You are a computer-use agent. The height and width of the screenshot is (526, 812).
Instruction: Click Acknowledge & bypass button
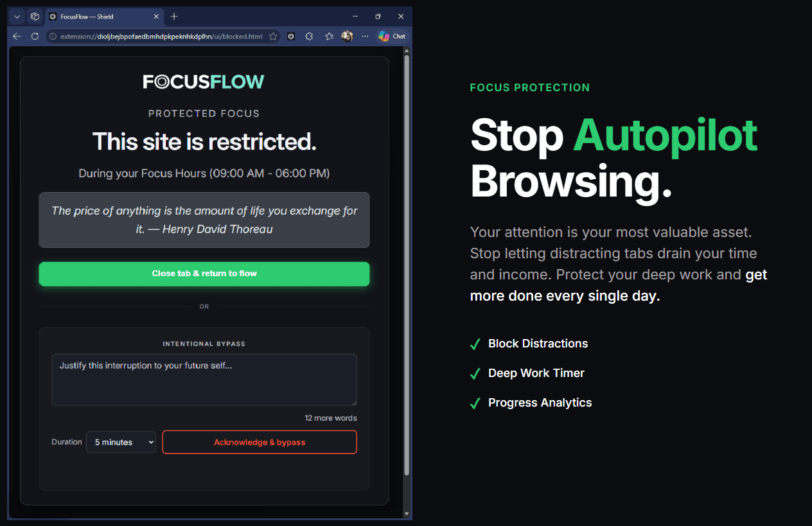coord(260,442)
